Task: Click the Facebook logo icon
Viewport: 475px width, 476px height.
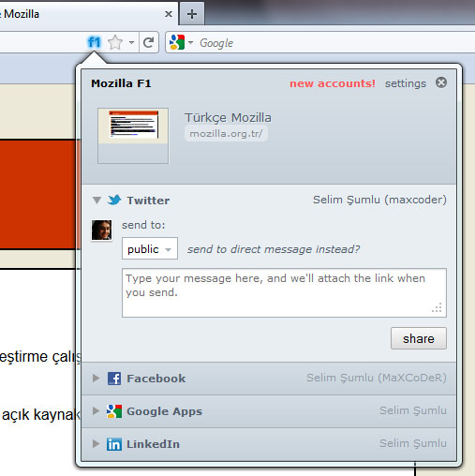Action: tap(114, 379)
